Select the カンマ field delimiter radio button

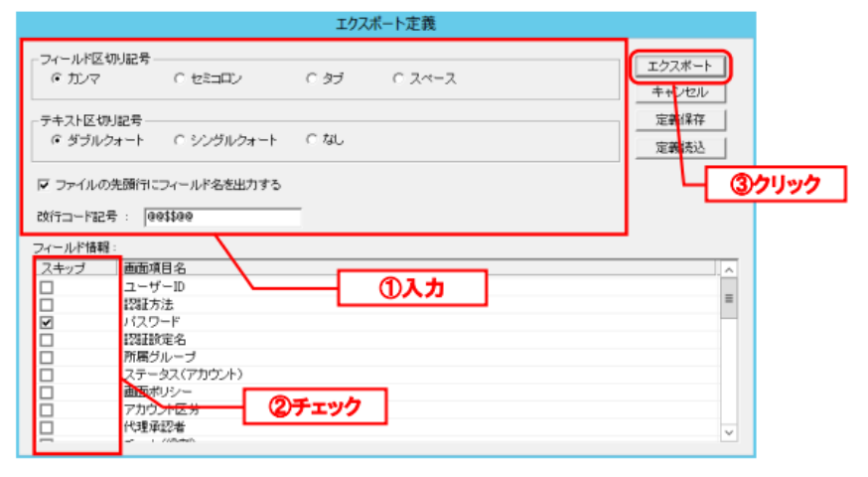(x=56, y=79)
